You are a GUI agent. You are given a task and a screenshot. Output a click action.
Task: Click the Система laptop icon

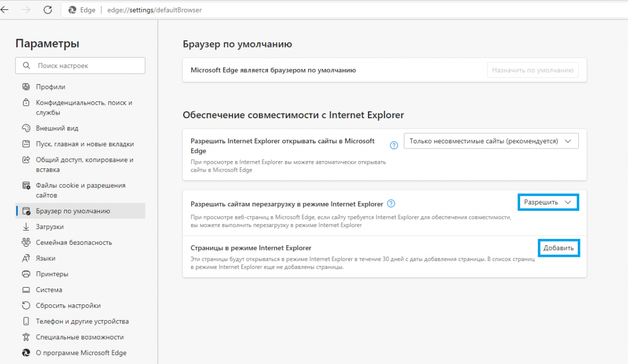[26, 290]
